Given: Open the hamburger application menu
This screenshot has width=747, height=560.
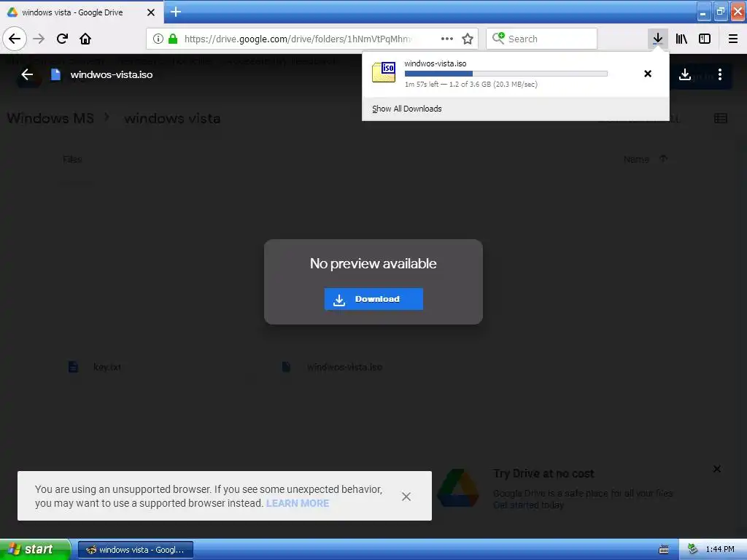Looking at the screenshot, I should point(733,39).
